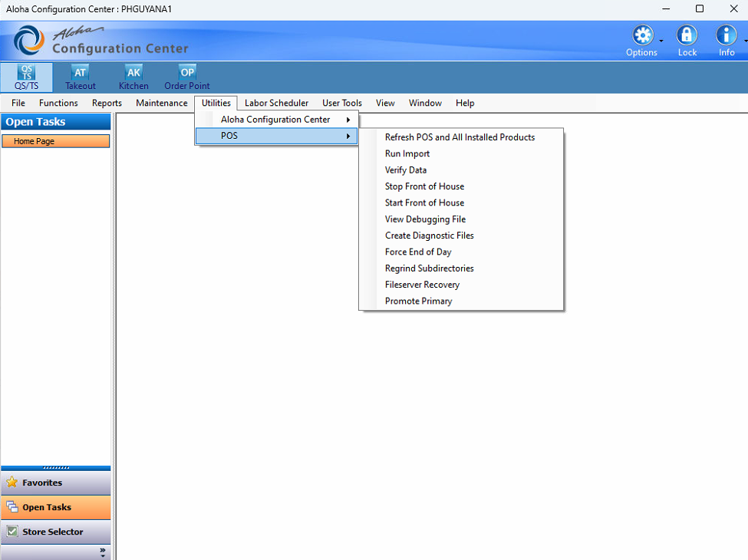The height and width of the screenshot is (560, 748).
Task: Open View Debugging File
Action: 461,219
